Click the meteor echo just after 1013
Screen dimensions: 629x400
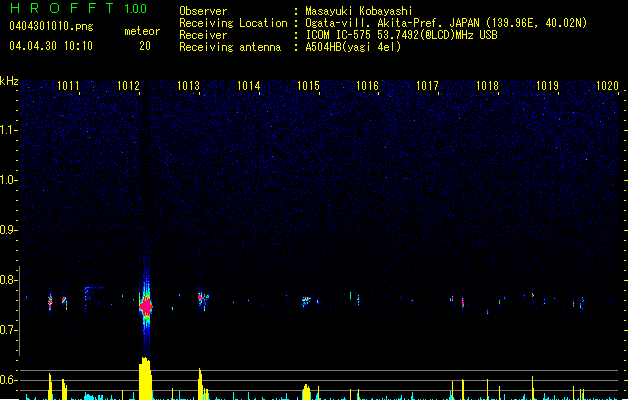tap(203, 300)
